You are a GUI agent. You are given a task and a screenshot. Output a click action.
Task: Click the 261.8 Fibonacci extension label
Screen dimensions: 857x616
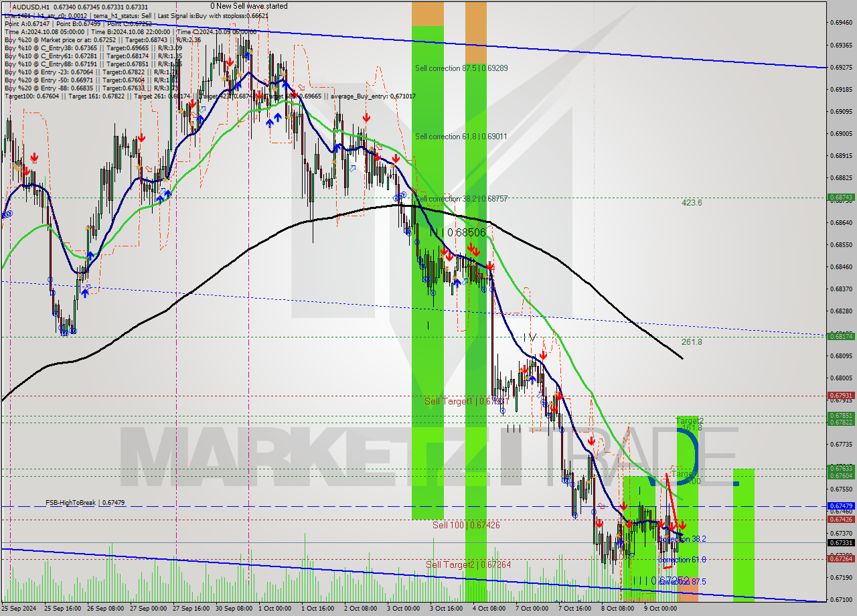point(692,341)
